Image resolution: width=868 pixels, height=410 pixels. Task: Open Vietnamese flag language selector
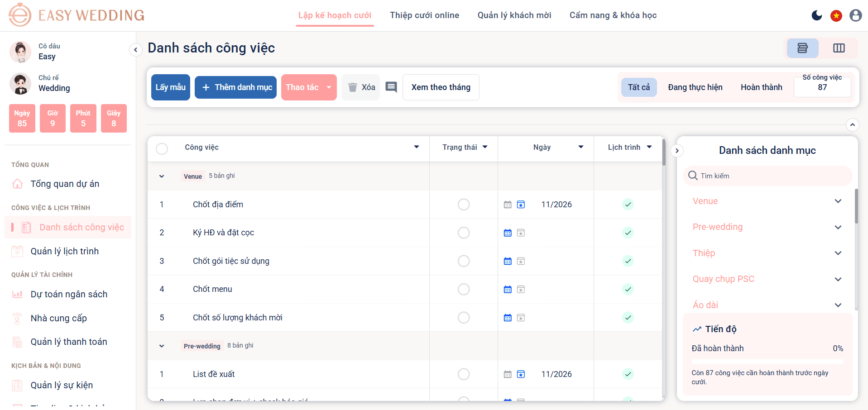point(836,16)
